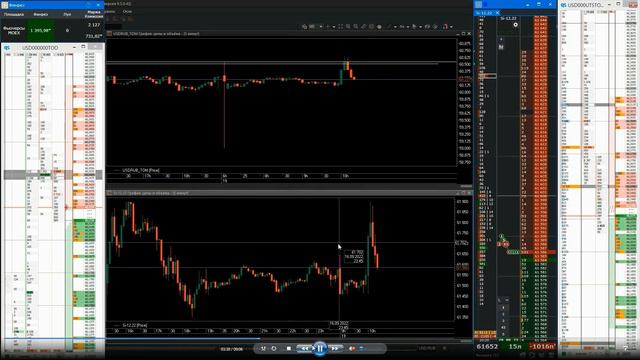Select the eraser tool in chart toolbar
The image size is (640, 360).
coord(363,27)
